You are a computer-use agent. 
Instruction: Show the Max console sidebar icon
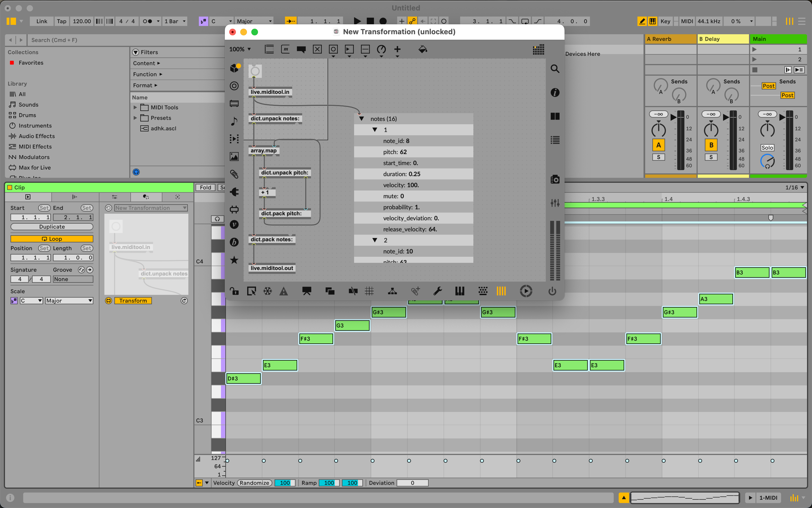[555, 140]
